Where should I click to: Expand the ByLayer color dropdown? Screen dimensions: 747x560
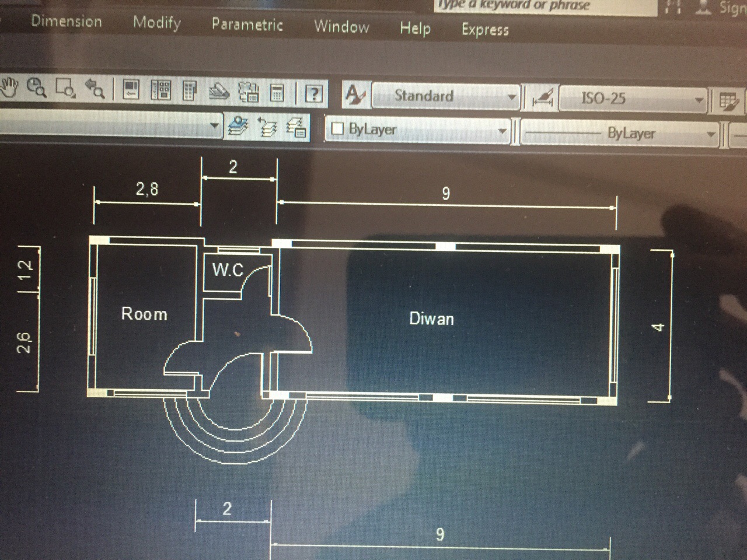click(x=502, y=131)
